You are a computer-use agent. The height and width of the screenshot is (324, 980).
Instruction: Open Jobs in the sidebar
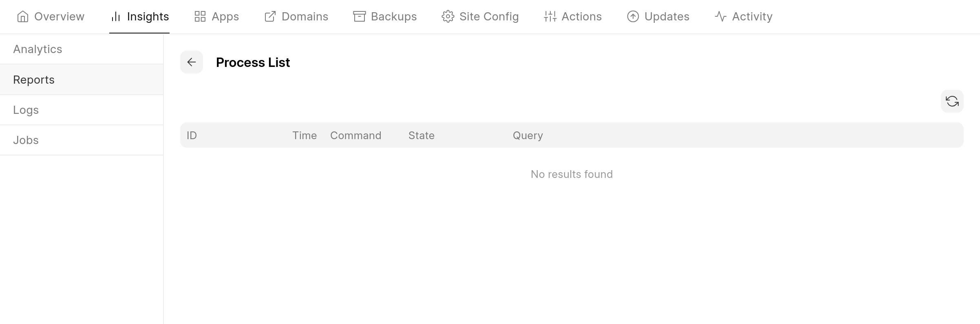tap(26, 140)
